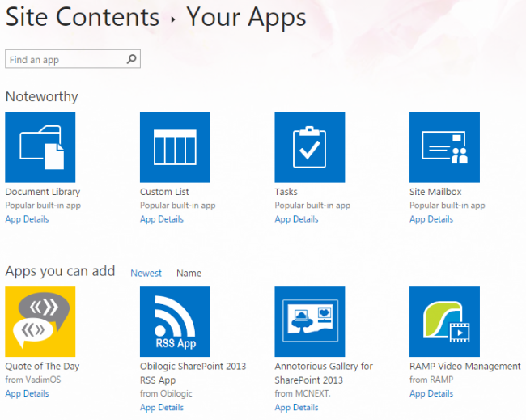Click the RAMP Video Management title
The width and height of the screenshot is (526, 420).
pyautogui.click(x=464, y=367)
